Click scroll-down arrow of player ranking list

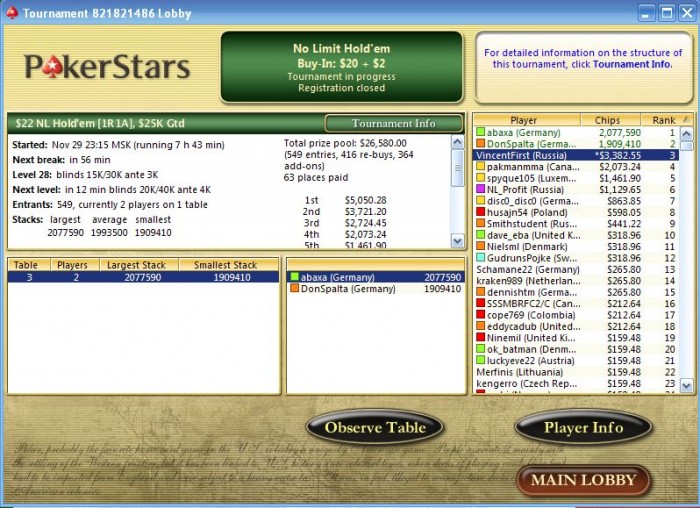[x=686, y=385]
